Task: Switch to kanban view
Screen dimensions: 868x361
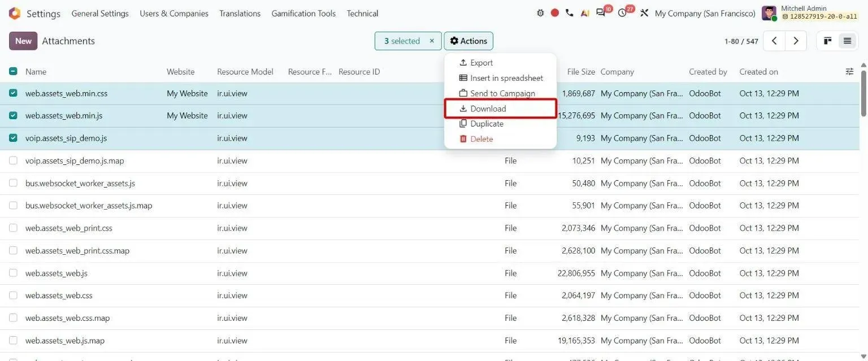Action: (x=827, y=41)
